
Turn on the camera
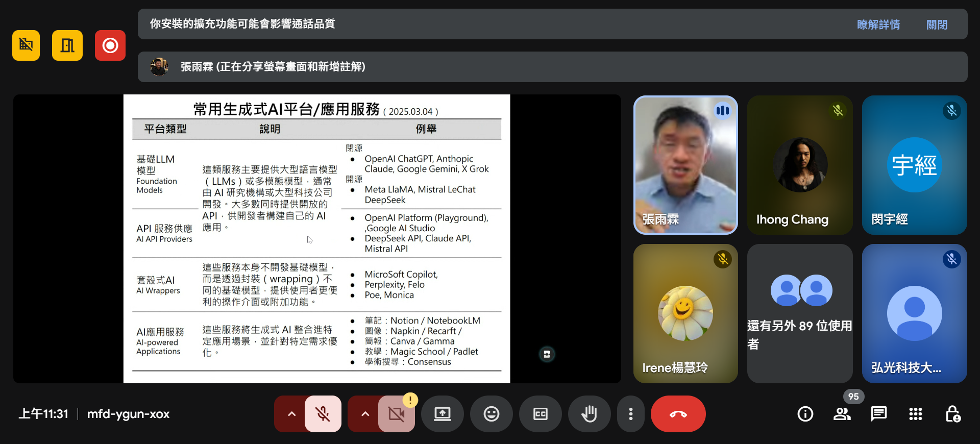tap(396, 414)
